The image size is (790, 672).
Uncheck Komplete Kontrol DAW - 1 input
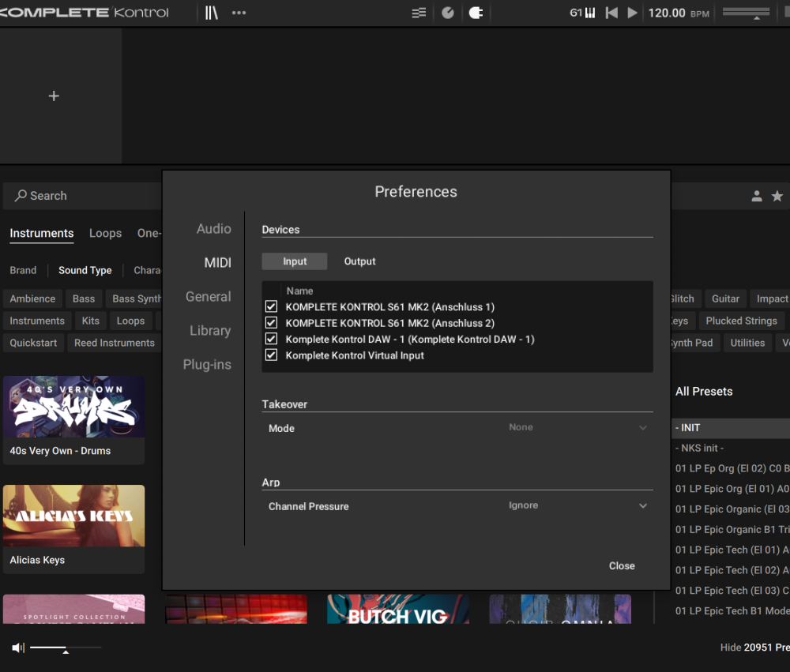271,339
